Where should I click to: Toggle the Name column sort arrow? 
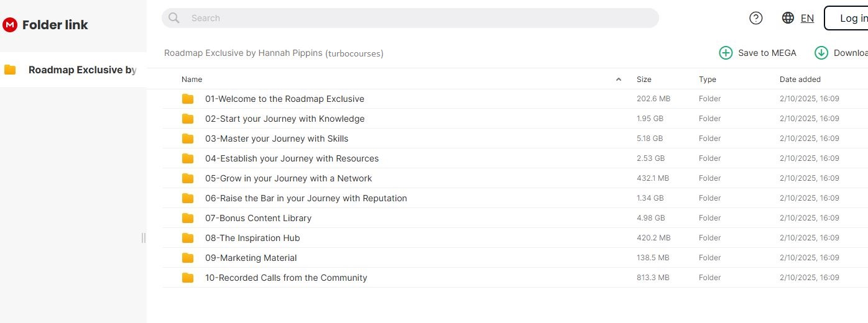(x=618, y=80)
